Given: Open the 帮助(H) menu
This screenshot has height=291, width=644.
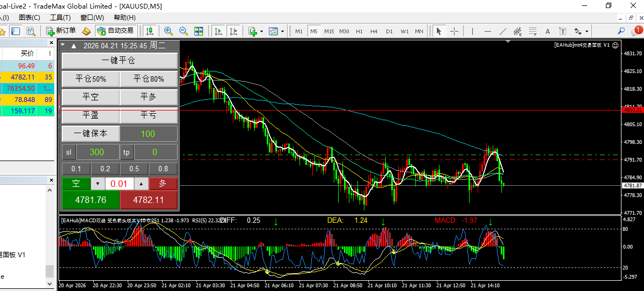Looking at the screenshot, I should (125, 17).
